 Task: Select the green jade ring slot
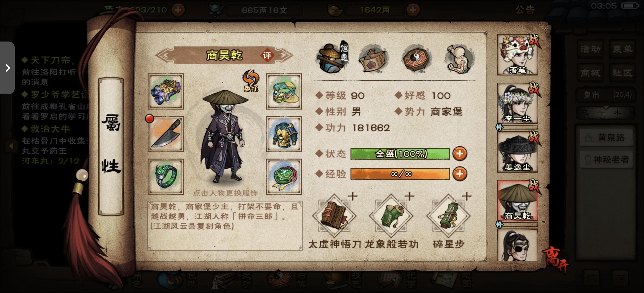coord(166,177)
